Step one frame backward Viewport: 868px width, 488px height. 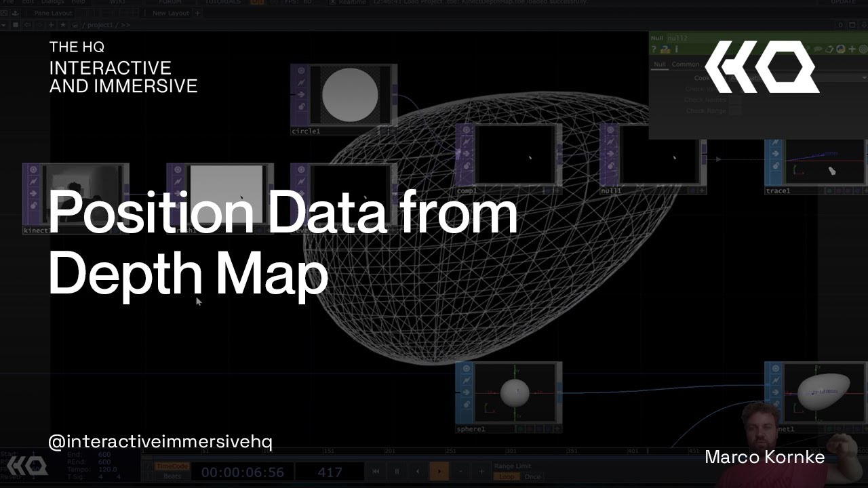tap(418, 471)
